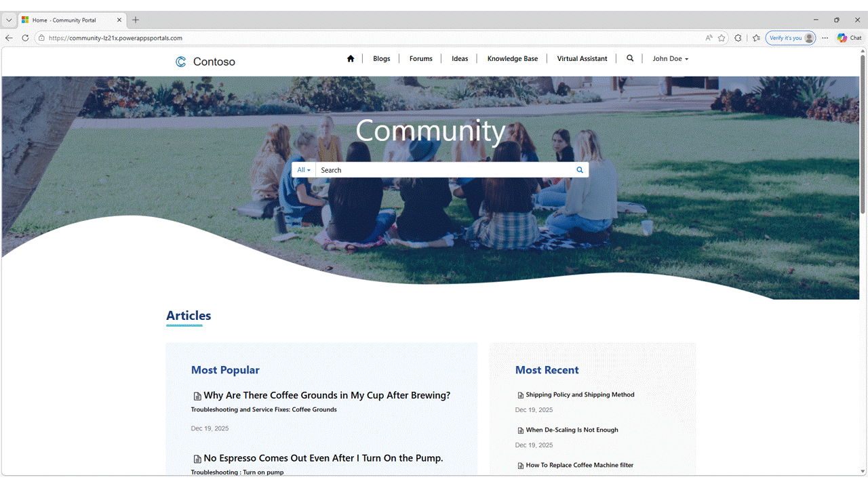Open the All search filter dropdown
The image size is (868, 488).
(304, 170)
